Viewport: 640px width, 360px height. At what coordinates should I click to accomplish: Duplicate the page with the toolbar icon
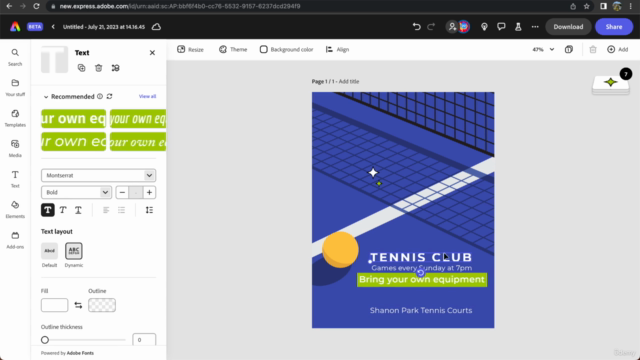coord(569,49)
